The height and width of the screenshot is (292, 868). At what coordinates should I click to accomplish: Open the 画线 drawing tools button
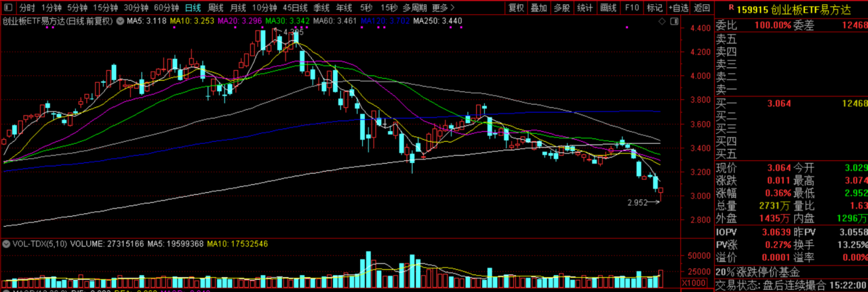(x=608, y=8)
